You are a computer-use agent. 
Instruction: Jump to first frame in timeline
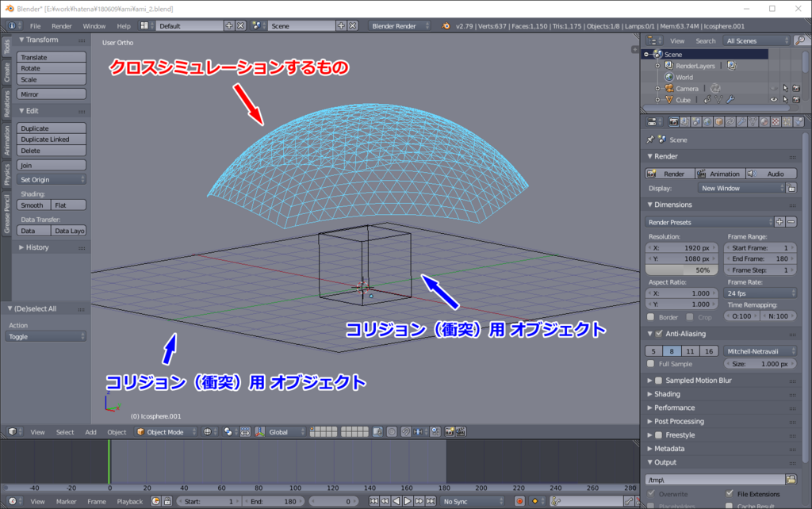[x=373, y=501]
